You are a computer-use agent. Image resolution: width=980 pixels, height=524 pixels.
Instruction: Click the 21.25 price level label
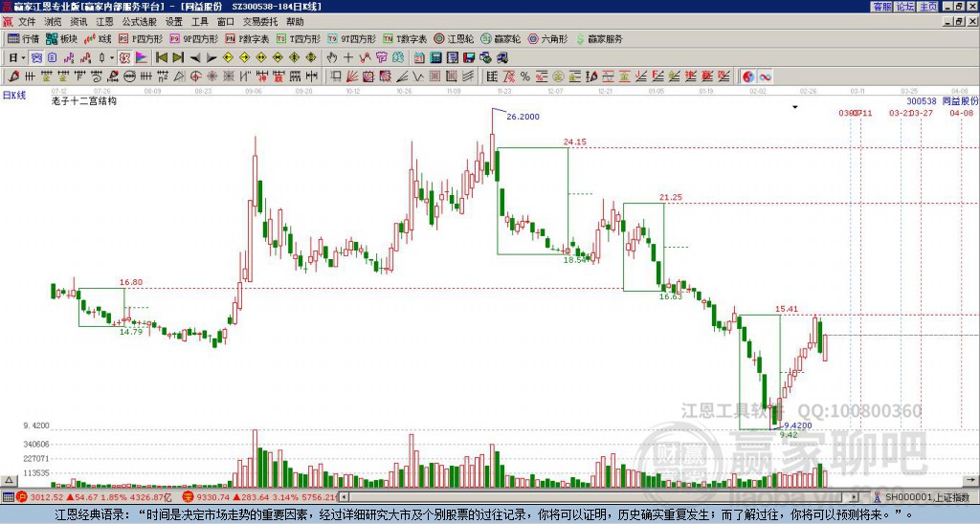pyautogui.click(x=671, y=197)
